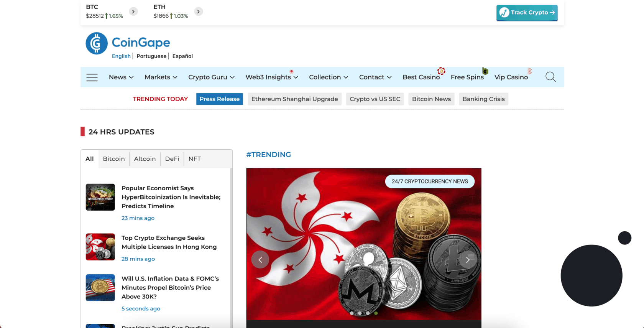Viewport: 644px width, 328px height.
Task: Go to previous trending slide
Action: pos(260,260)
